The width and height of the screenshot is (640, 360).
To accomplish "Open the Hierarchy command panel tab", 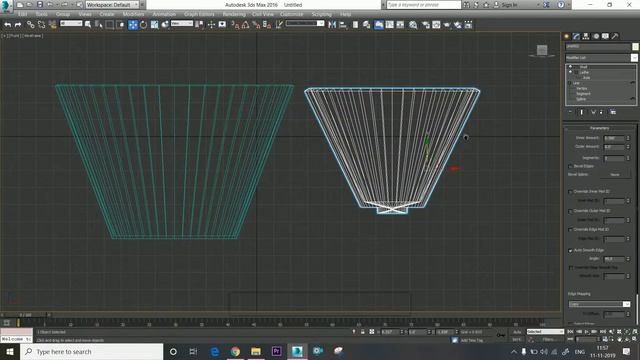I will point(586,36).
